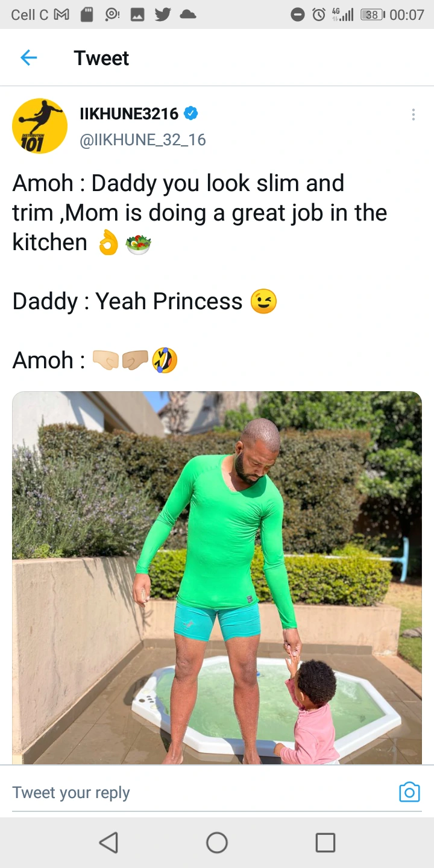Tap the back arrow in Tweet header
The height and width of the screenshot is (868, 434).
click(x=28, y=58)
